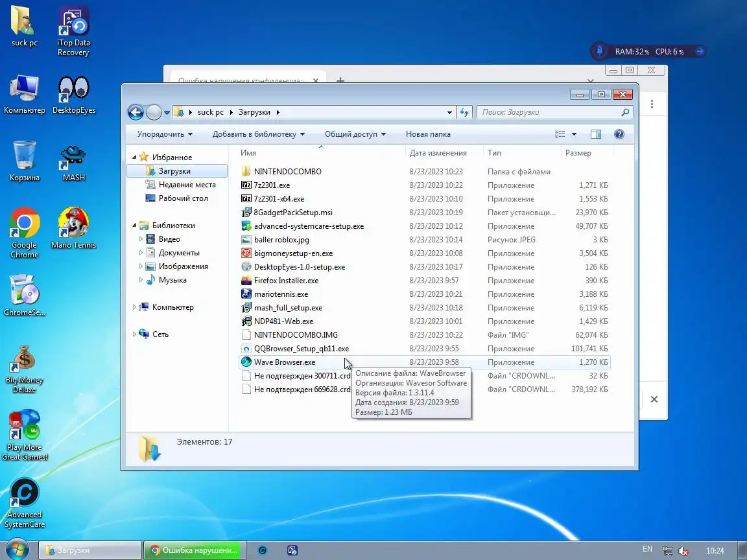Select the advanced-systemcare-setup.exe icon
This screenshot has width=747, height=560.
[x=246, y=226]
